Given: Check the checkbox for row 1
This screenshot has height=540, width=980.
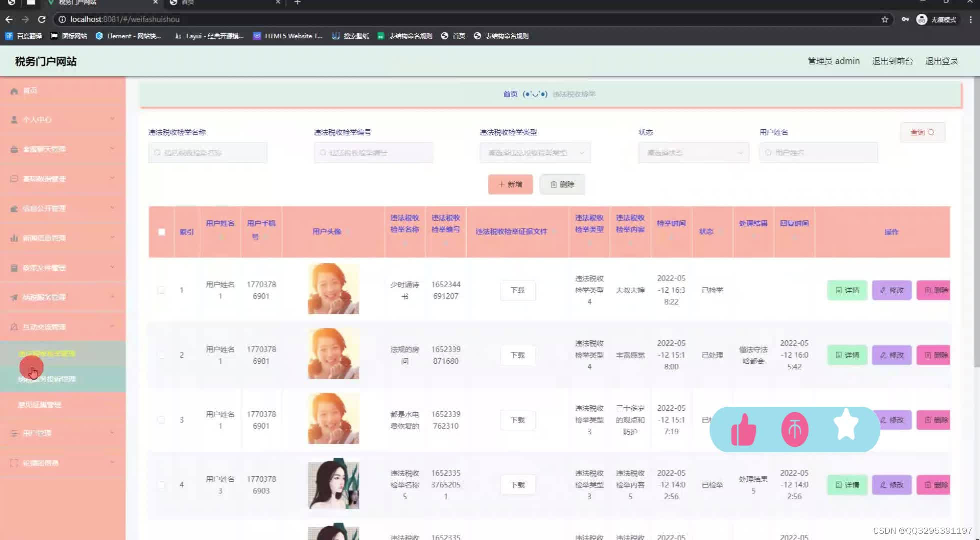Looking at the screenshot, I should (x=161, y=290).
